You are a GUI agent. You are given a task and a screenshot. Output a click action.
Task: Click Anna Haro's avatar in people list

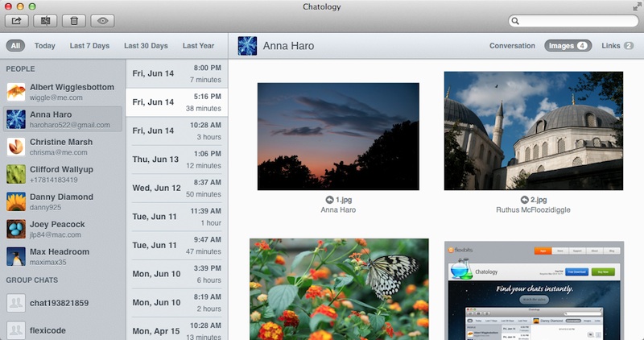[x=16, y=119]
